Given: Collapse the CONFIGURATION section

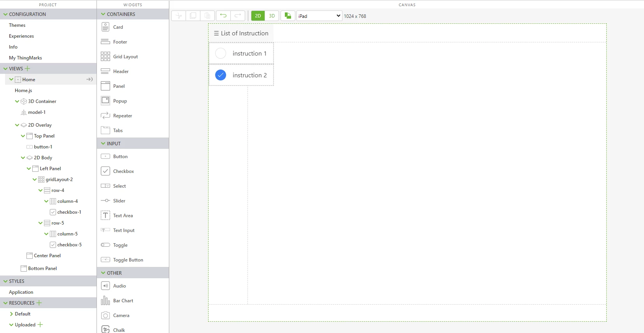Looking at the screenshot, I should 5,14.
